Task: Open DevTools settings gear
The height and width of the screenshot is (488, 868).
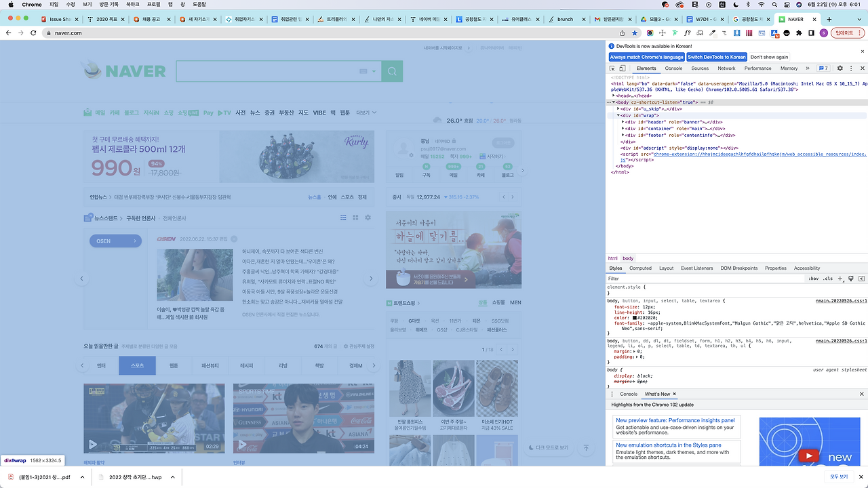Action: point(840,68)
